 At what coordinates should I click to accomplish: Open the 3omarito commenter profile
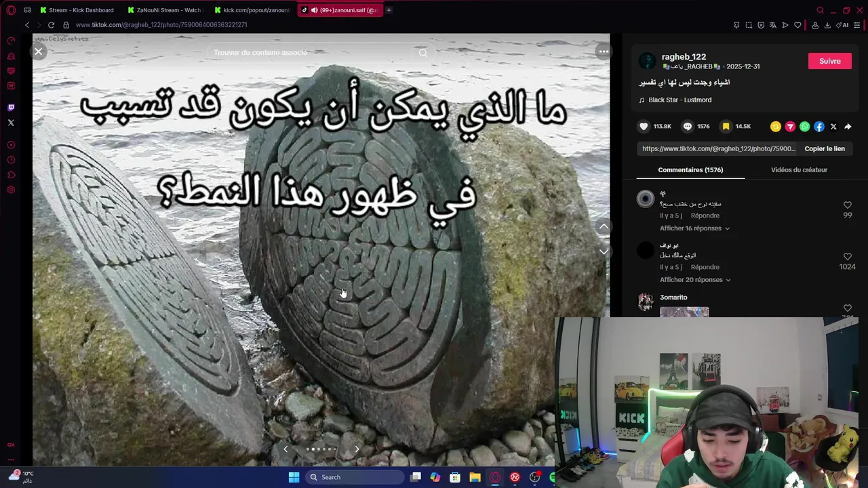(673, 298)
